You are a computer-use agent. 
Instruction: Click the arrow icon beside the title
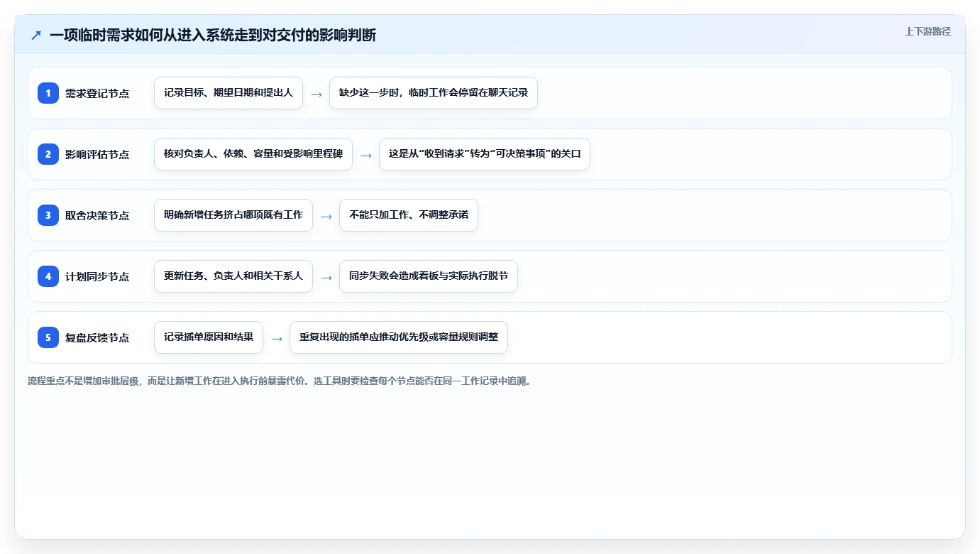[x=36, y=35]
